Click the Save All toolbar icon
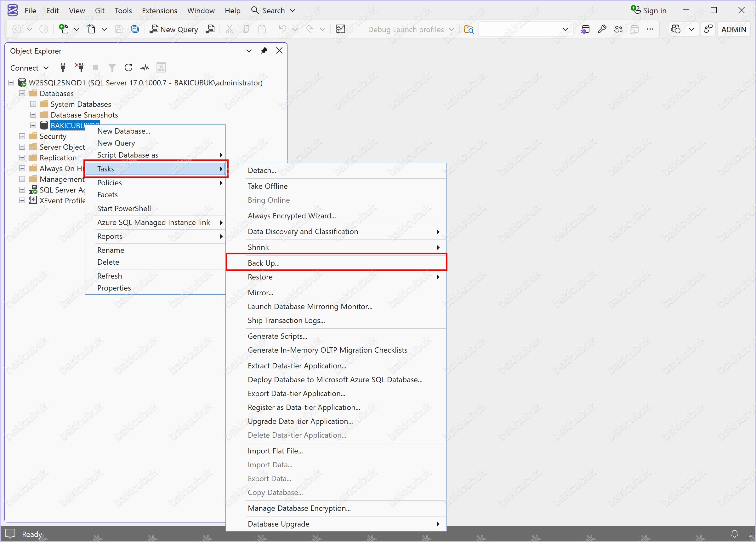756x542 pixels. point(135,29)
